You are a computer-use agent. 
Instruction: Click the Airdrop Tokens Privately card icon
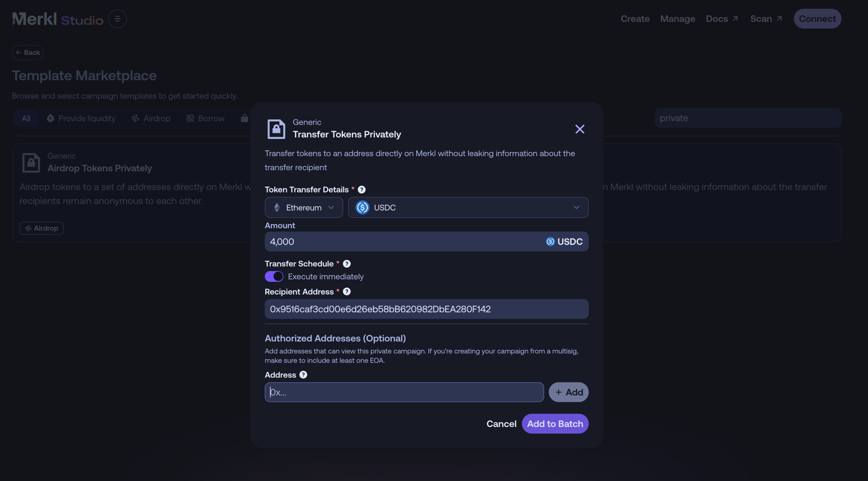[31, 162]
